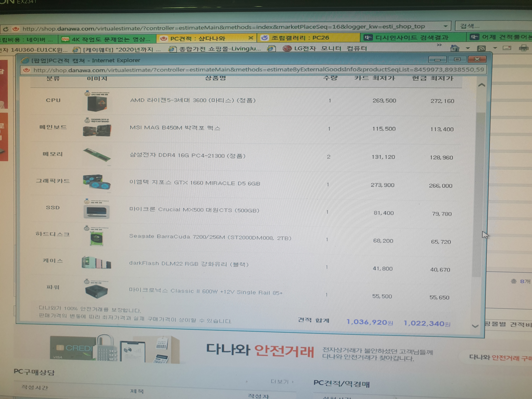This screenshot has height=399, width=532.
Task: Click the Read mail envelope icon
Action: [507, 48]
